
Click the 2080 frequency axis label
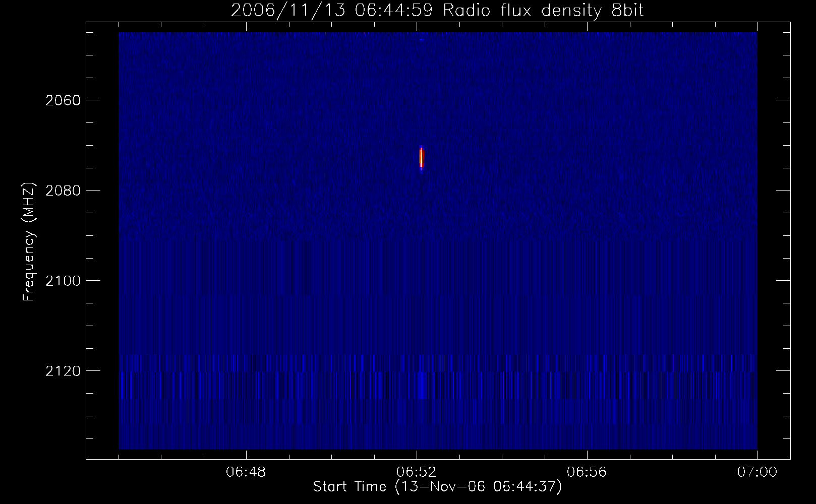[63, 191]
